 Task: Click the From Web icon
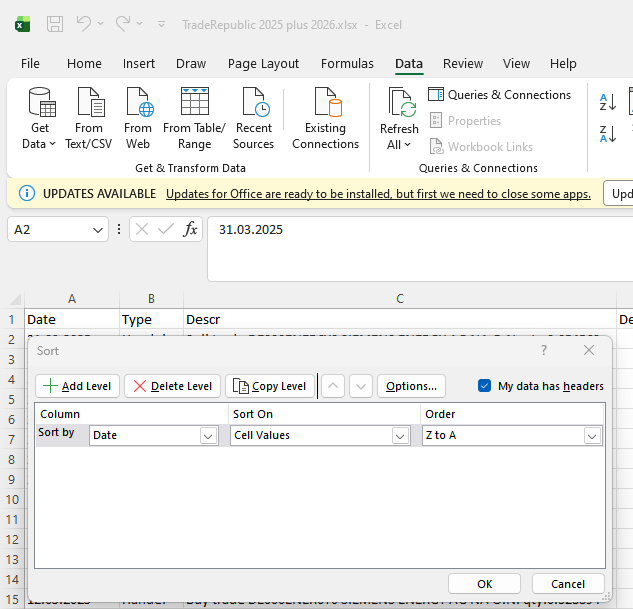pyautogui.click(x=138, y=105)
